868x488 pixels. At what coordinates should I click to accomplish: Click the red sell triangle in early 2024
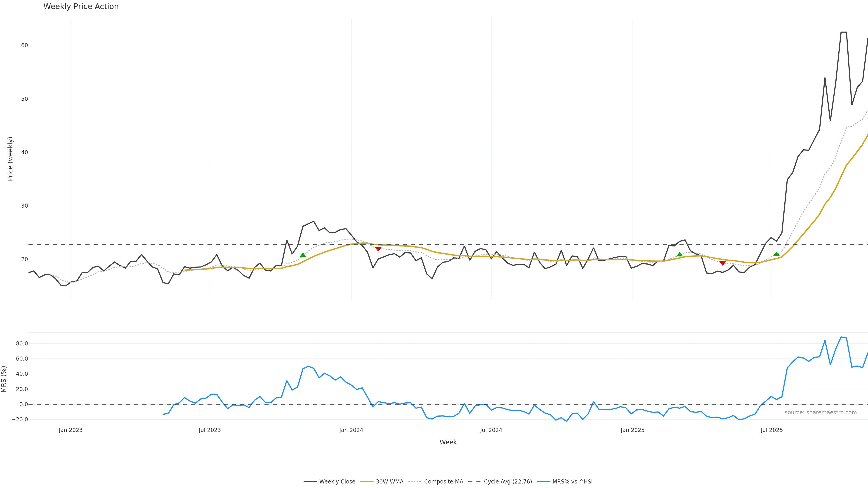point(378,249)
